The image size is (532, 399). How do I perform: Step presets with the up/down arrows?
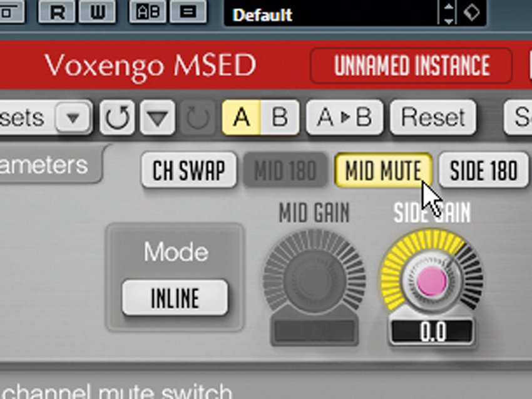[448, 14]
